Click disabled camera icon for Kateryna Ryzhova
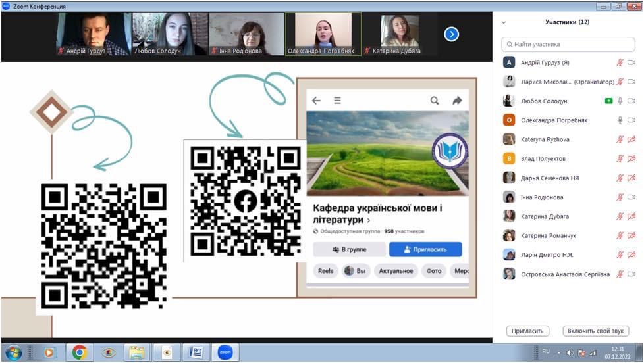644x363 pixels. (x=631, y=139)
